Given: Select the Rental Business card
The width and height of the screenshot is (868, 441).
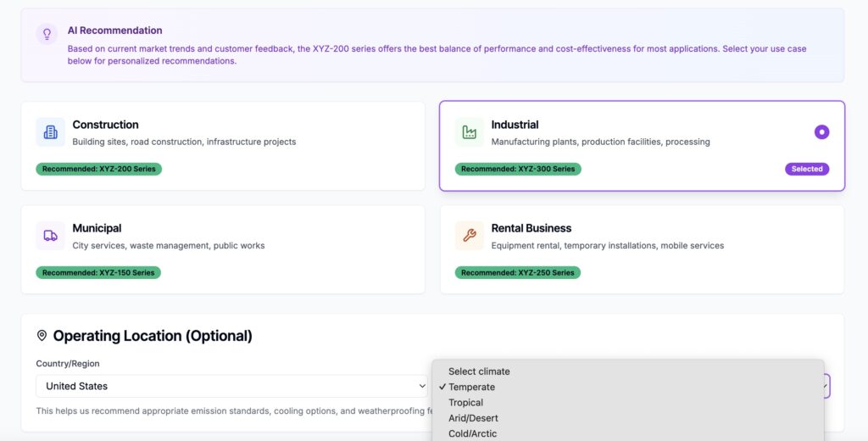Looking at the screenshot, I should [x=643, y=249].
